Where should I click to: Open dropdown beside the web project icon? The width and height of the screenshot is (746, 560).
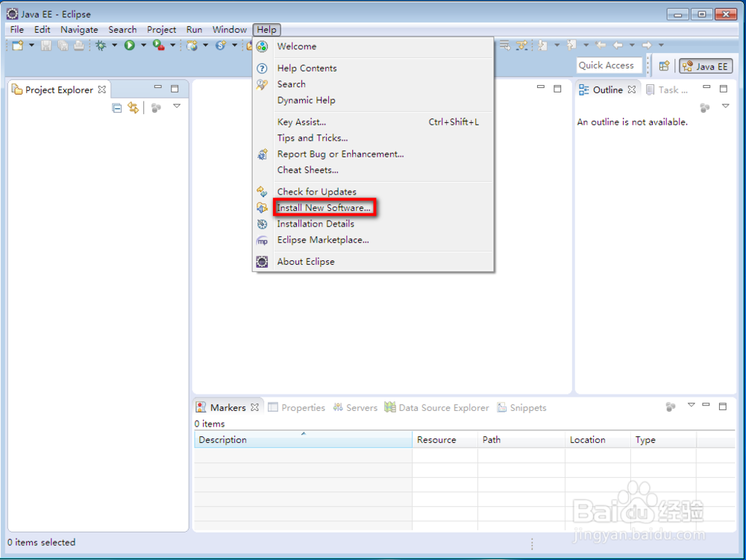[206, 45]
